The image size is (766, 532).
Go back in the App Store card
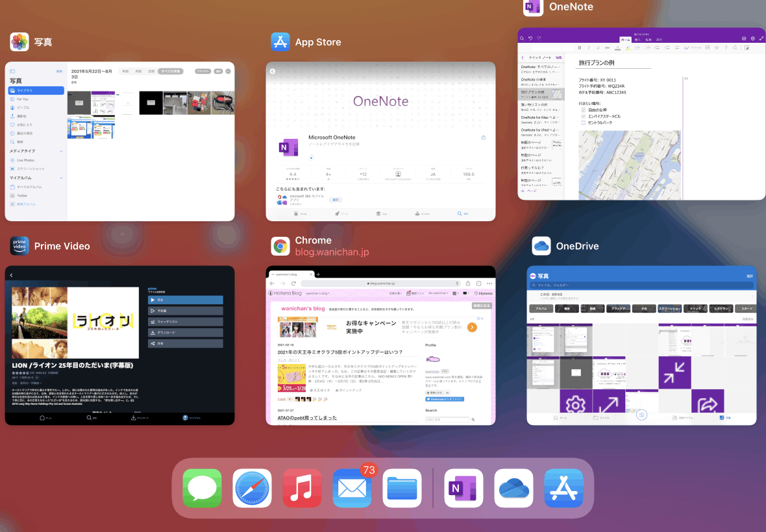click(273, 71)
